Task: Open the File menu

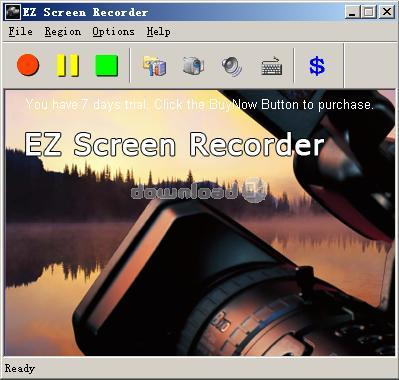Action: point(21,32)
